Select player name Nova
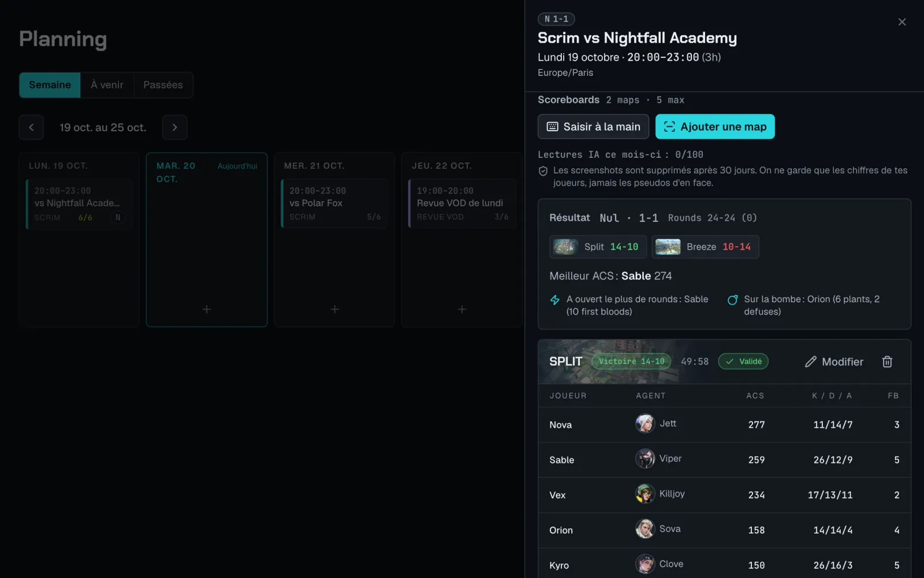 click(561, 425)
